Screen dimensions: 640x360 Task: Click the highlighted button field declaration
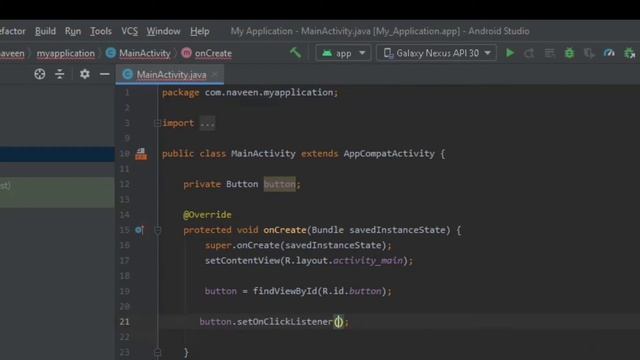(x=279, y=184)
